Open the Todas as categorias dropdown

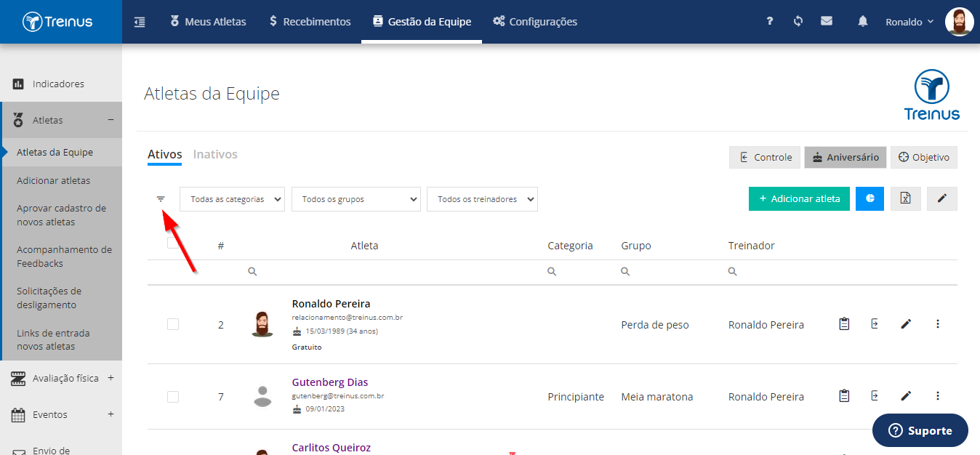(x=232, y=199)
